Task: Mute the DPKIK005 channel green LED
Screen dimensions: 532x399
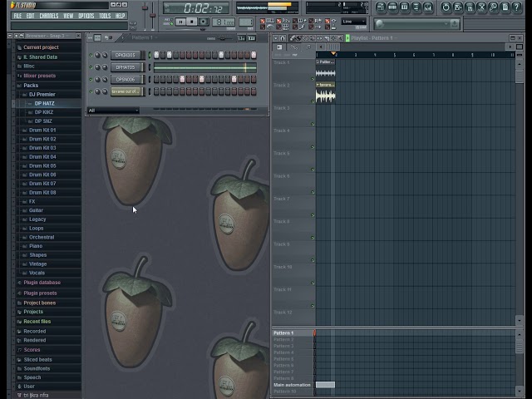Action: 91,55
